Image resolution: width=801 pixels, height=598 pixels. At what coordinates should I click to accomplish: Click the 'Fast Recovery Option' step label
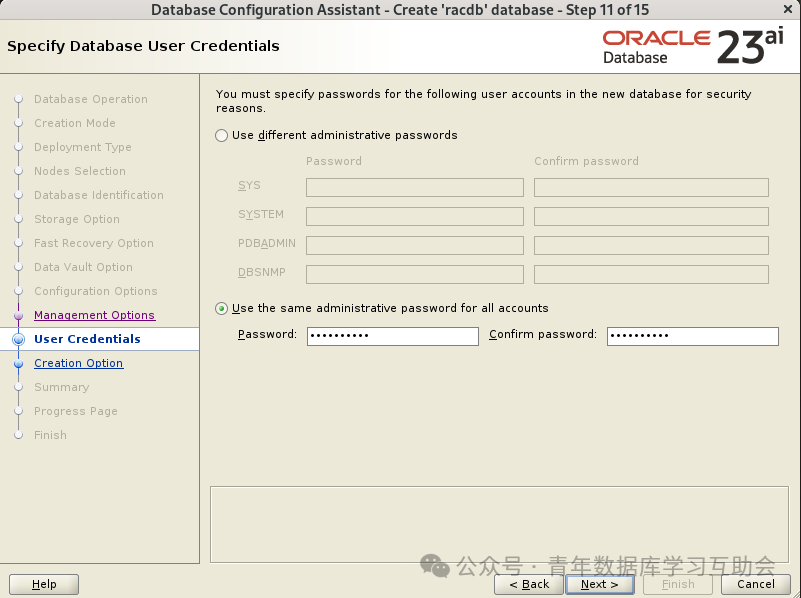(x=93, y=243)
